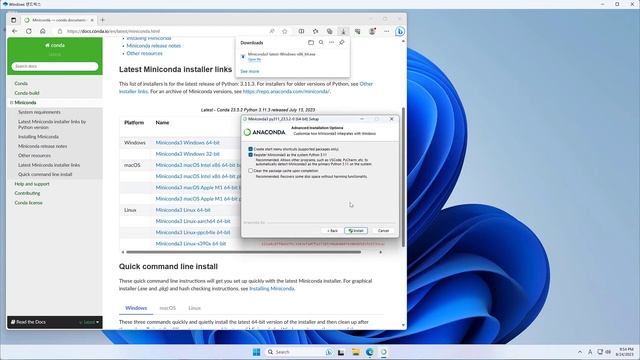This screenshot has width=640, height=360.
Task: Select Installing Miniconda in sidebar
Action: (x=38, y=137)
